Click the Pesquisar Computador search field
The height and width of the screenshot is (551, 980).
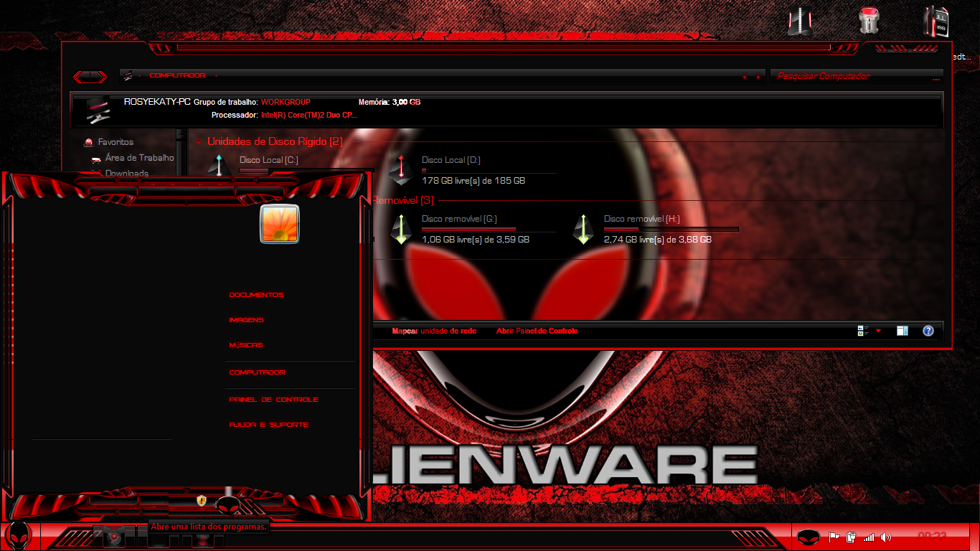point(856,76)
